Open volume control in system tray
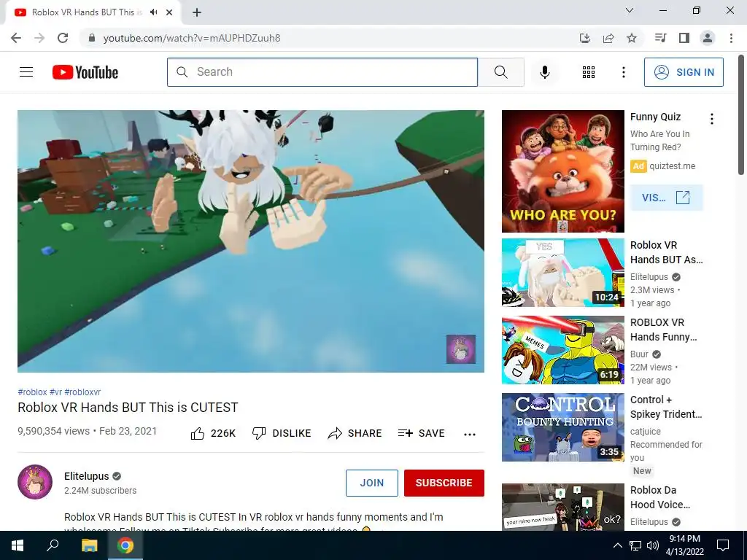The width and height of the screenshot is (747, 560). tap(653, 545)
